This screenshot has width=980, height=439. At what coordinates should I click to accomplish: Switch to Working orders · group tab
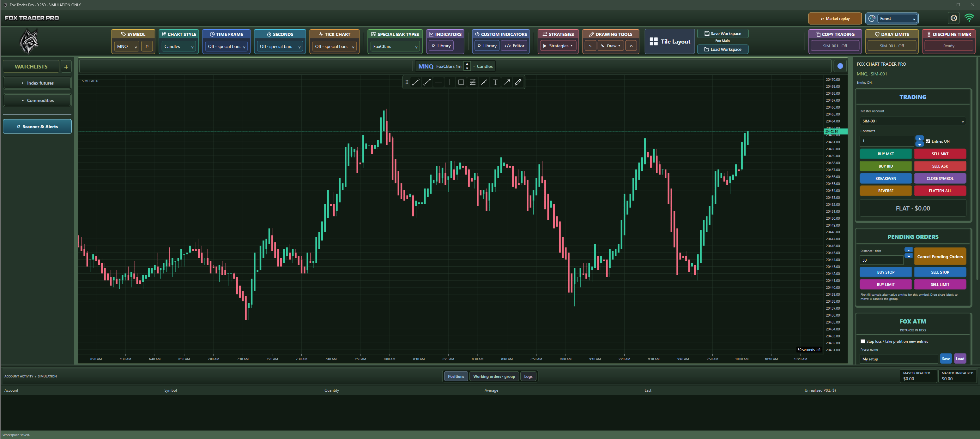coord(494,376)
